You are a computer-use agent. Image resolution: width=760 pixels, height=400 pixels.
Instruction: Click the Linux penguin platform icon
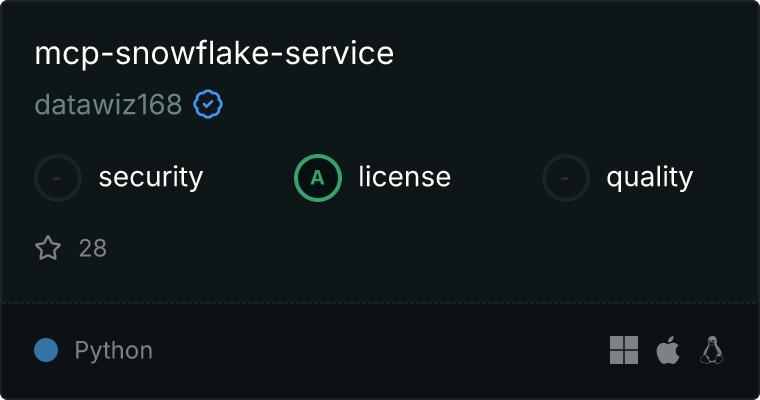(712, 350)
